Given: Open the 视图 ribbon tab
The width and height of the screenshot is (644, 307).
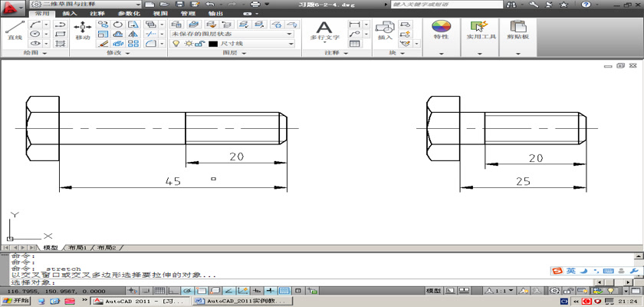Looking at the screenshot, I should (x=160, y=14).
